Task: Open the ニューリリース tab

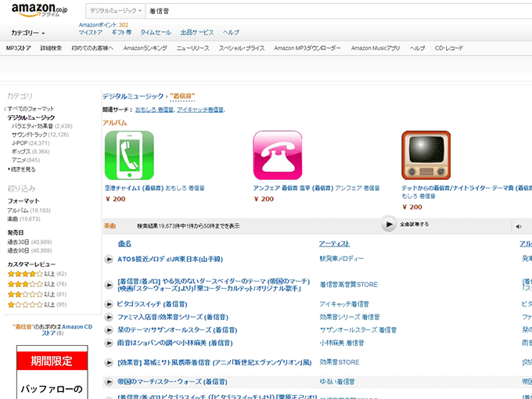Action: pyautogui.click(x=192, y=49)
